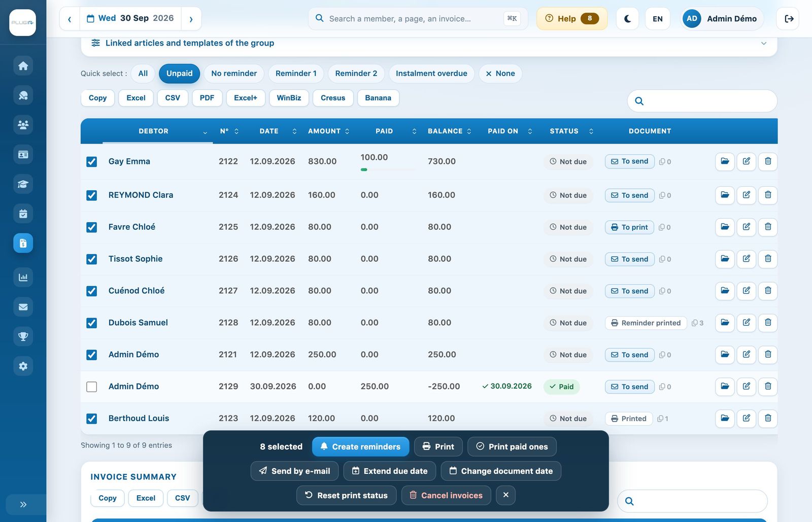This screenshot has width=812, height=522.
Task: Edit the Cuénod Chloé invoice
Action: [x=747, y=291]
